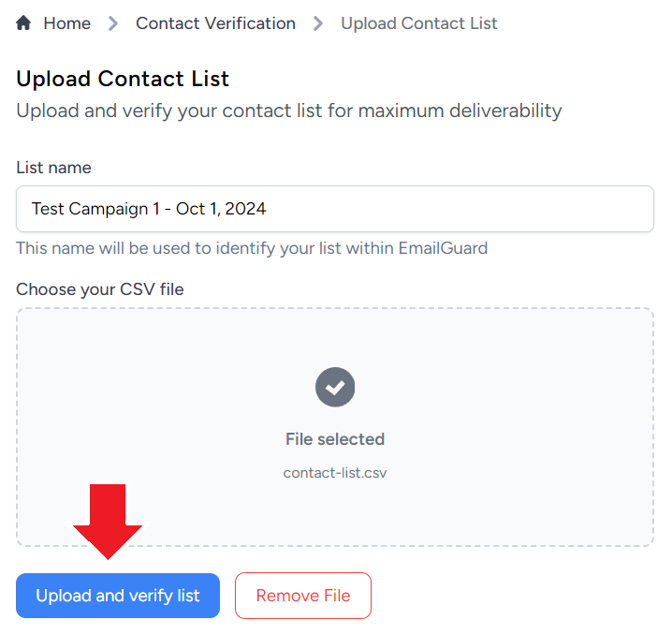Go to Home breadcrumb link

tap(66, 23)
